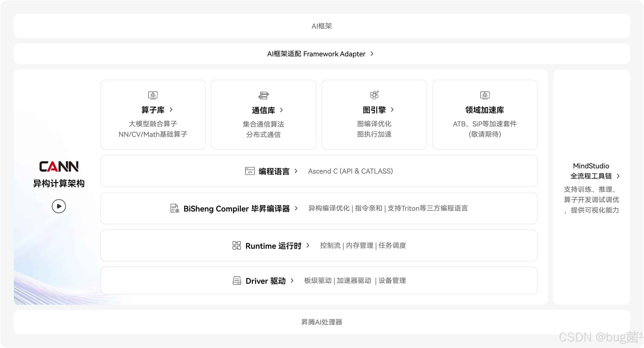Click the Driver 驱动 disk icon

[237, 280]
